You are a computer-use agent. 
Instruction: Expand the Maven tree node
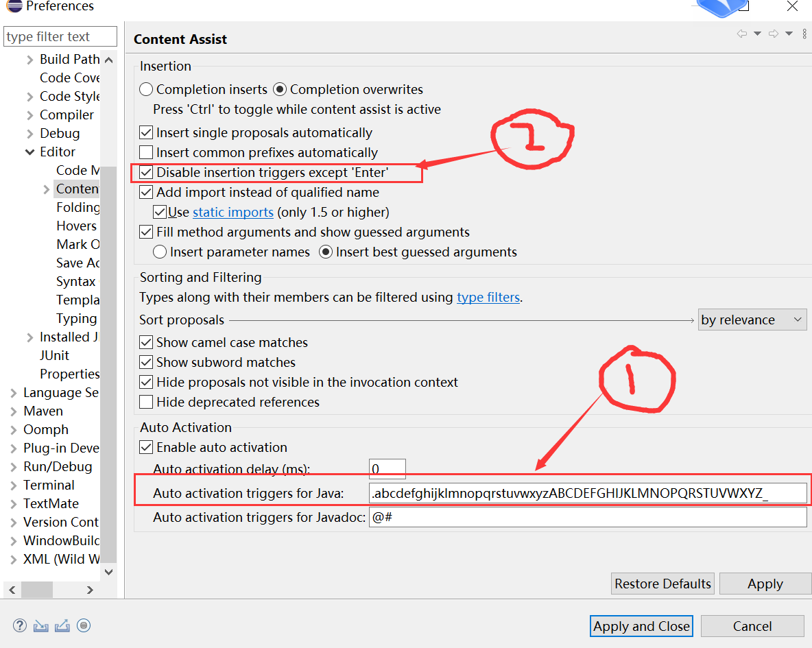(13, 411)
